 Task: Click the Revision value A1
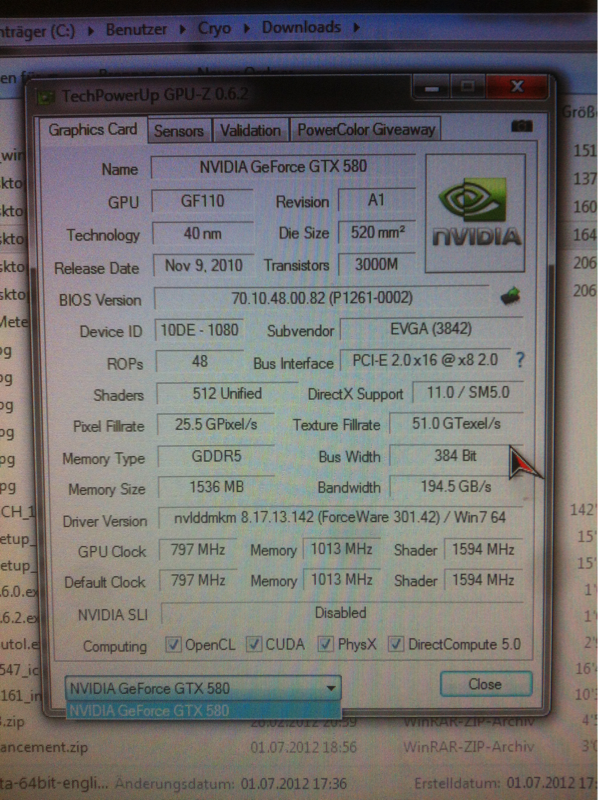click(x=377, y=199)
